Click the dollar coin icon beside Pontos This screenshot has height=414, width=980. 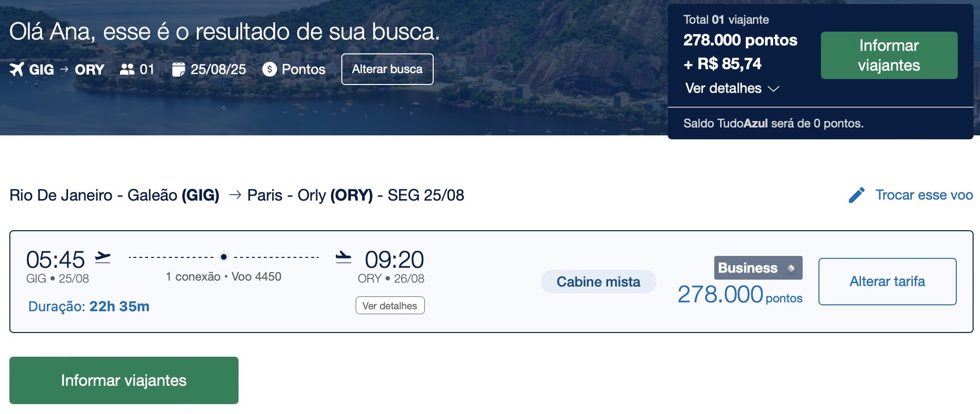pyautogui.click(x=269, y=69)
